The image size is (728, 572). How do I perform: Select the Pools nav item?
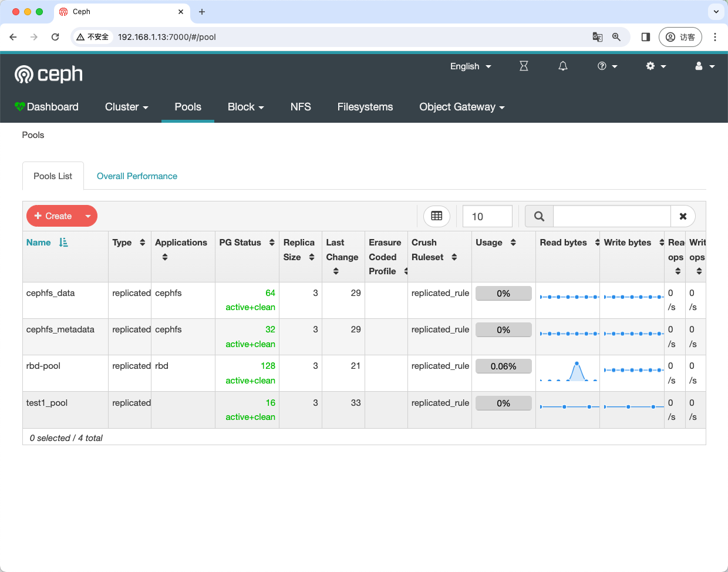point(188,107)
